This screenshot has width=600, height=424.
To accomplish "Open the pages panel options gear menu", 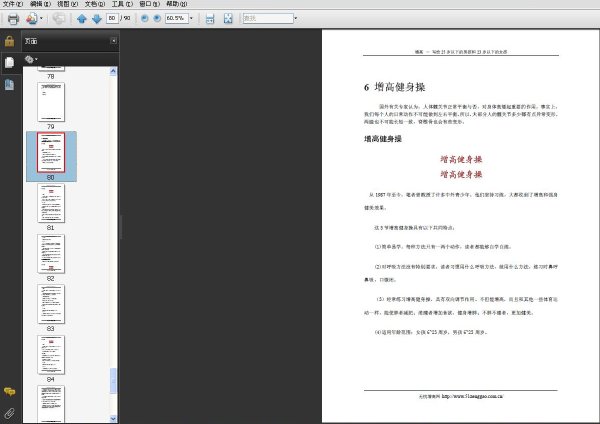I will tap(31, 59).
